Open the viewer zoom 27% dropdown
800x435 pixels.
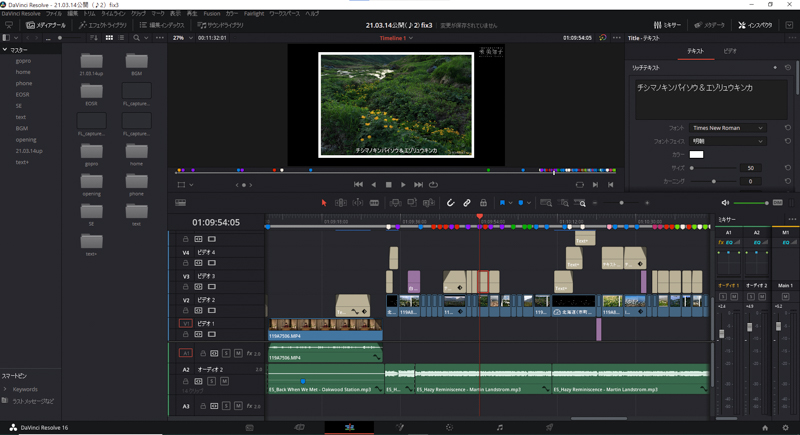click(x=182, y=38)
